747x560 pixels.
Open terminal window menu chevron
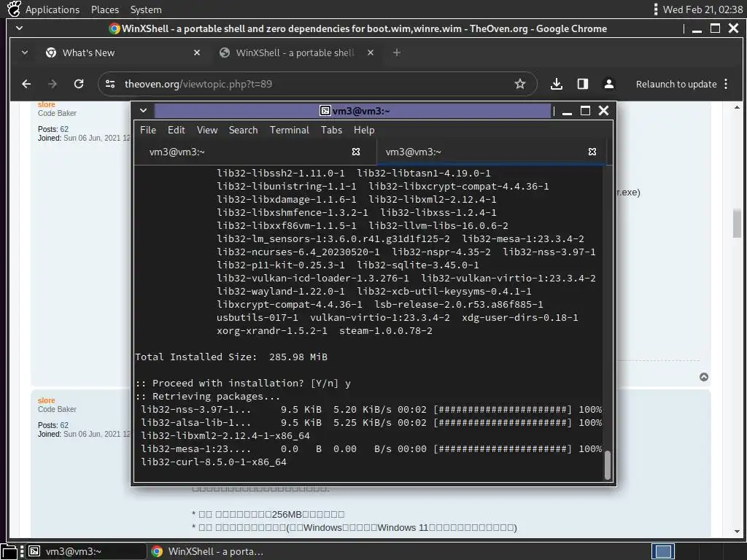coord(143,111)
